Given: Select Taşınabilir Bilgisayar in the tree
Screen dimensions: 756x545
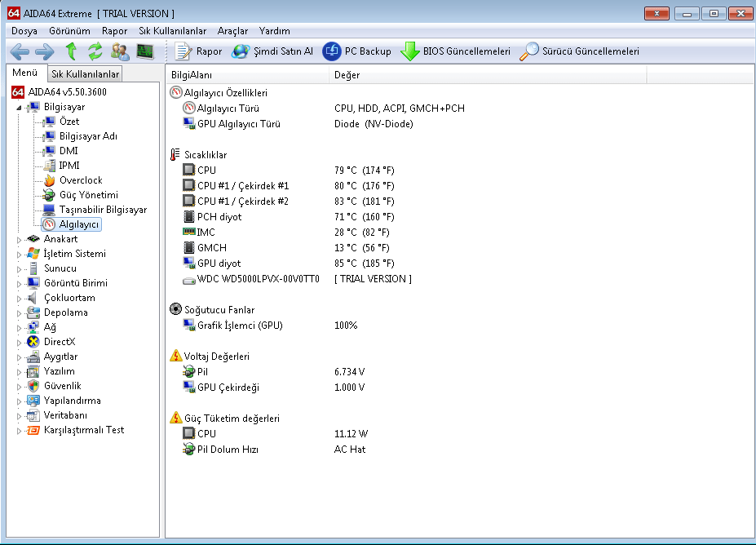Looking at the screenshot, I should click(104, 210).
